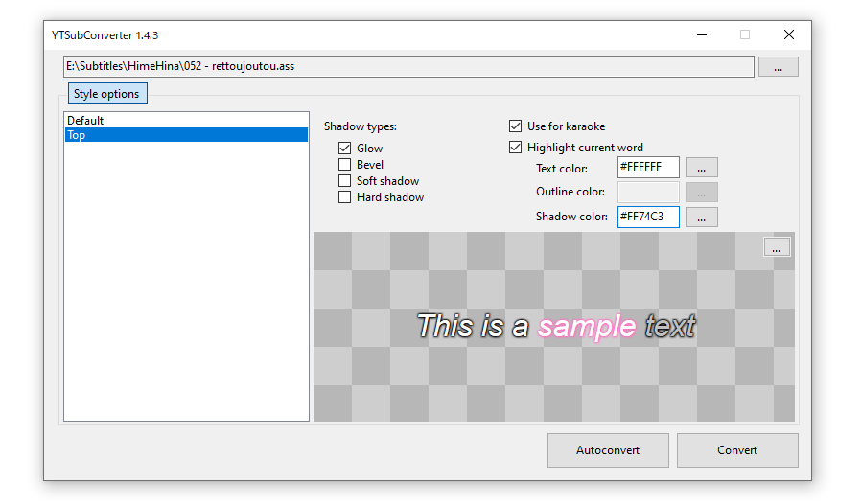Open the Shadow color picker button
Screen dimensions: 861x504
pyautogui.click(x=702, y=218)
